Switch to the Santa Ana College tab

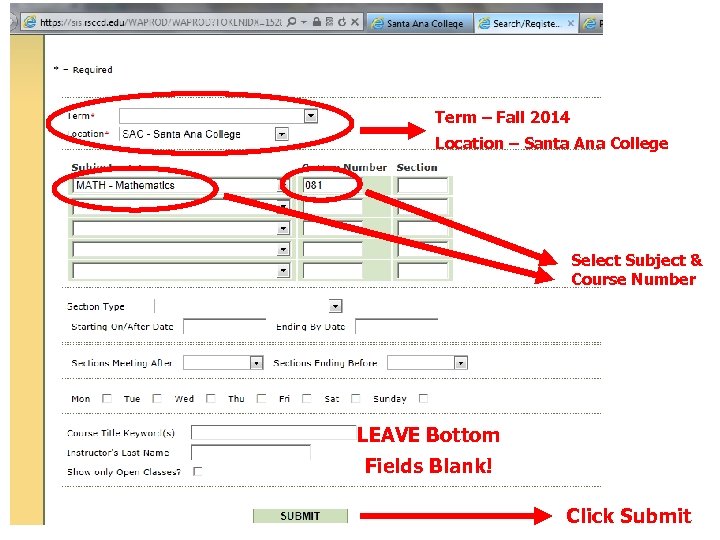tap(420, 23)
